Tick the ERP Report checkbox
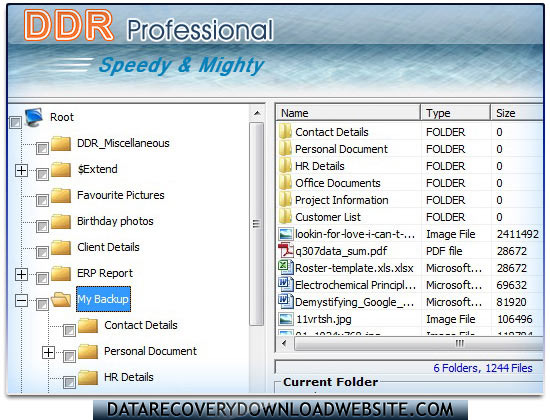Image resolution: width=550 pixels, height=420 pixels. (x=42, y=278)
